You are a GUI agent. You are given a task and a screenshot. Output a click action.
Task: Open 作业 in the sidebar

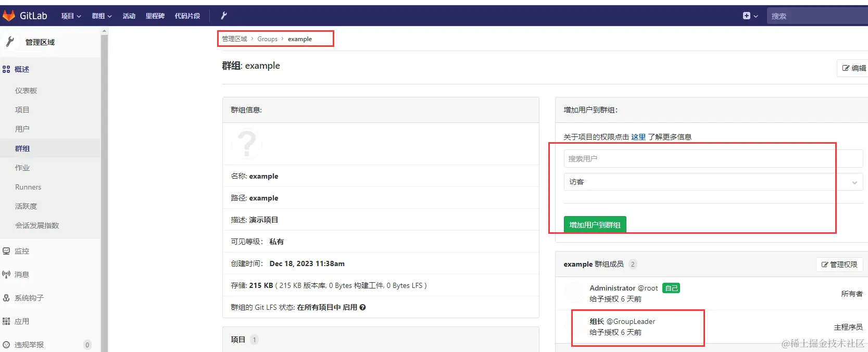[x=22, y=168]
